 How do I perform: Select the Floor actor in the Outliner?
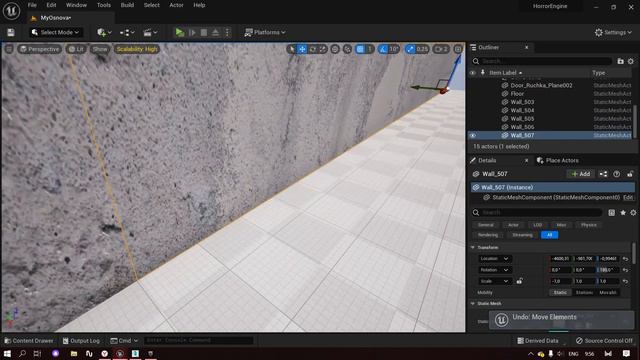517,93
